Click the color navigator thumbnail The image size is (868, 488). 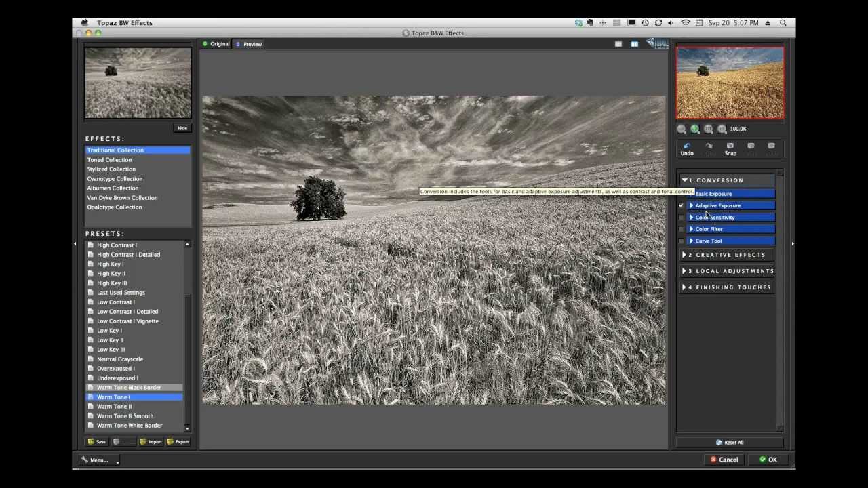[x=730, y=83]
